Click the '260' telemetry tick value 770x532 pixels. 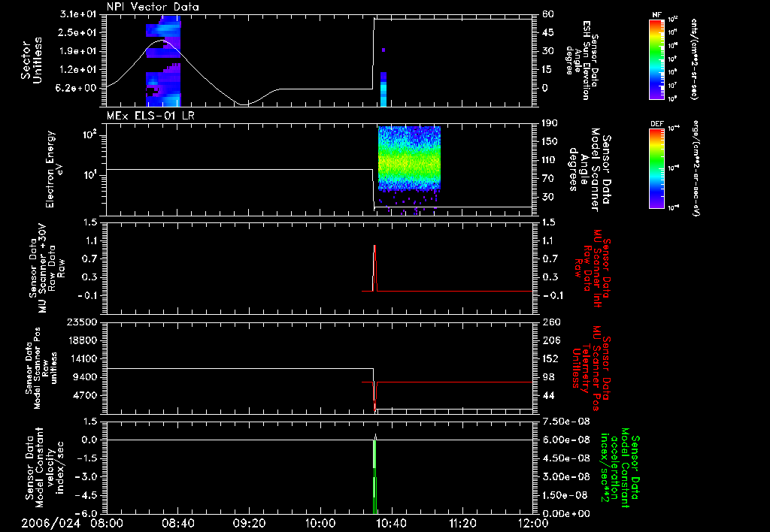tap(551, 322)
